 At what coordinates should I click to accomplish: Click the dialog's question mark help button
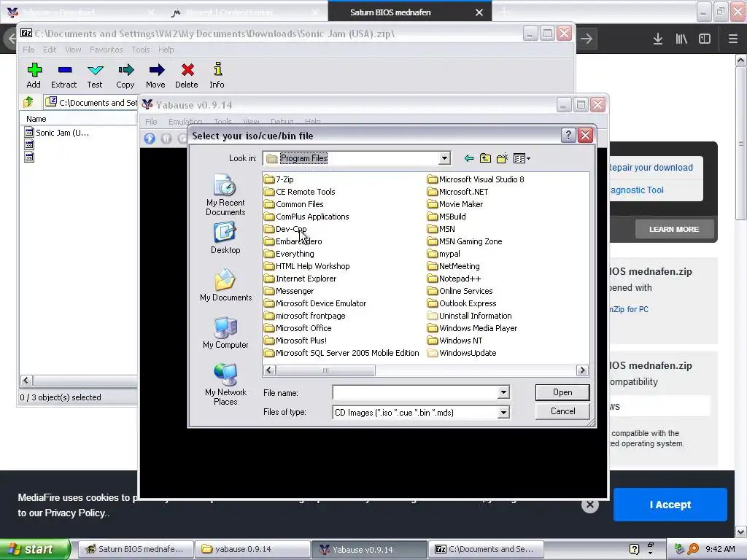568,136
